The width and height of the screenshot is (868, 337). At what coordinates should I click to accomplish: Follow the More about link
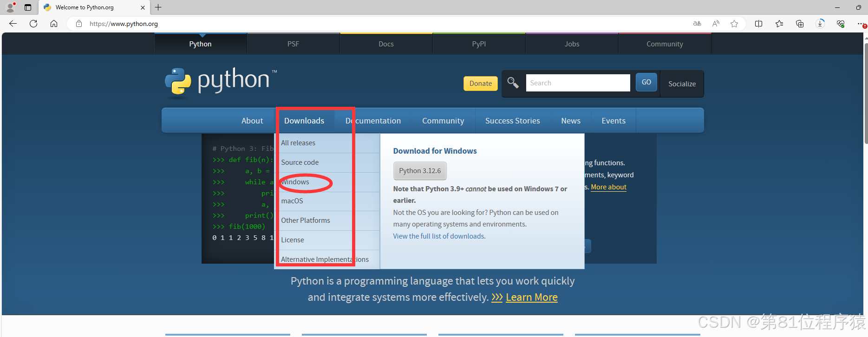pos(608,187)
